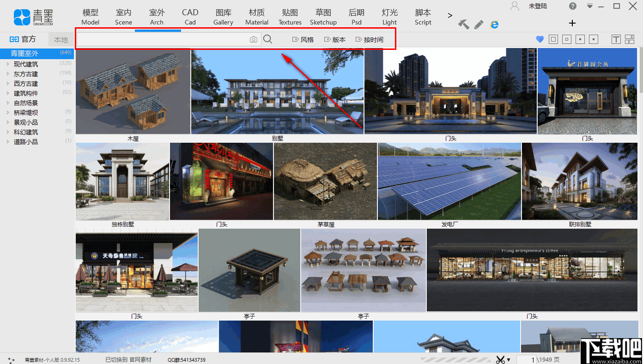The height and width of the screenshot is (364, 643).
Task: Launch the Internet Explorer browser icon
Action: coord(495,24)
